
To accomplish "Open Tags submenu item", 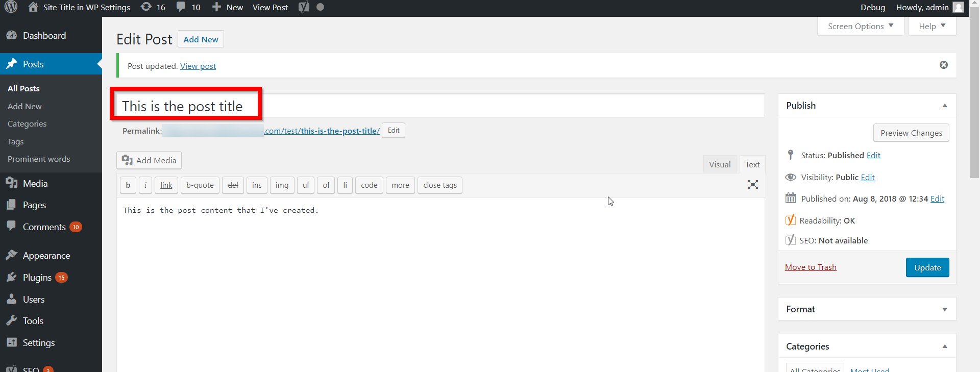I will 16,141.
